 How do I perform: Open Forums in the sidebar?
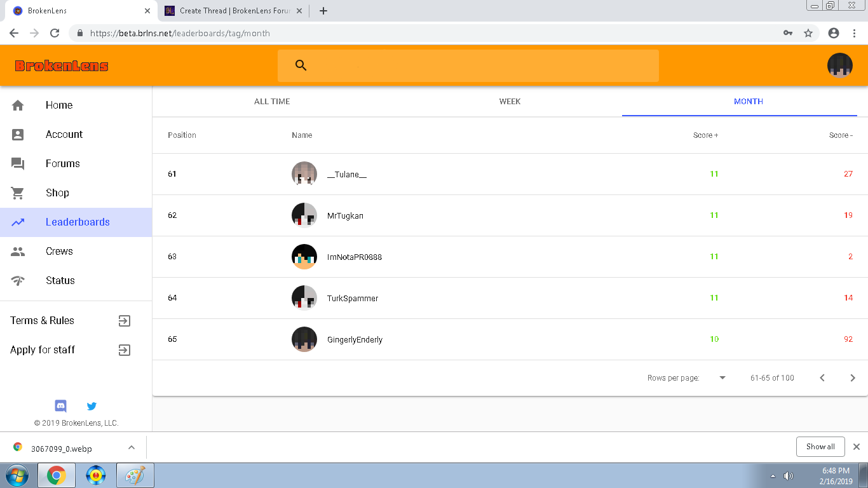(x=76, y=164)
